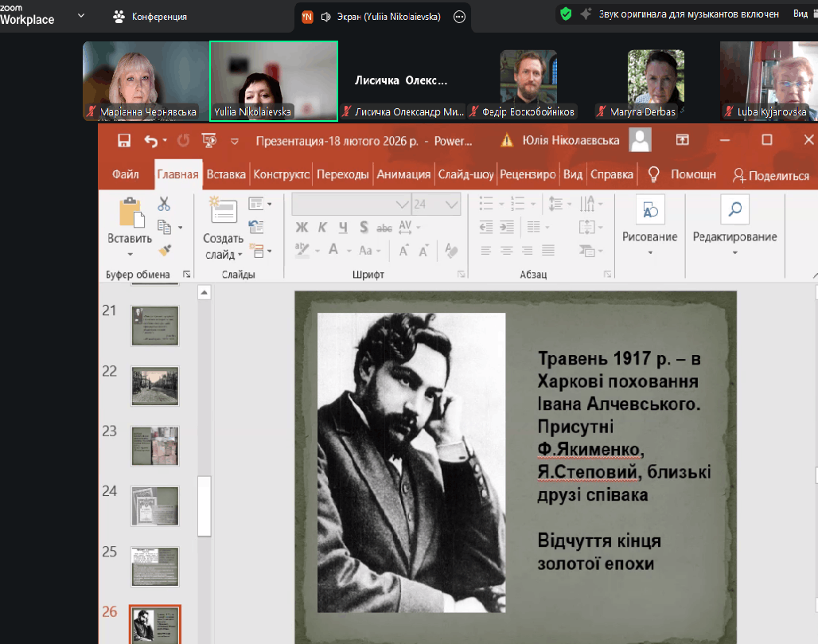Open the font size dropdown showing 24
Viewport: 818px width, 644px height.
452,205
